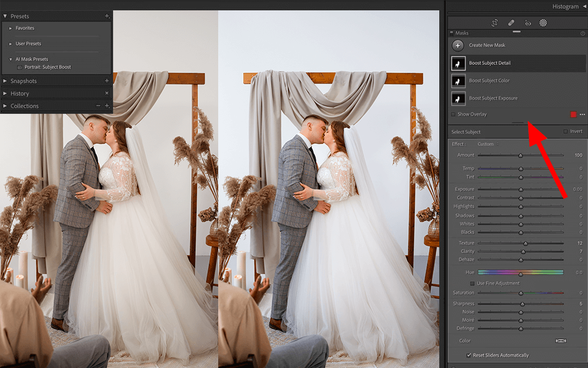Select the Boost Subject Color mask
The image size is (588, 368).
(489, 80)
